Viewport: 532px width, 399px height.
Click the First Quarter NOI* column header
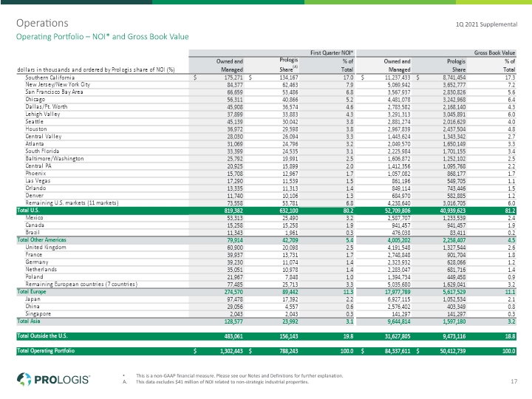pos(332,52)
